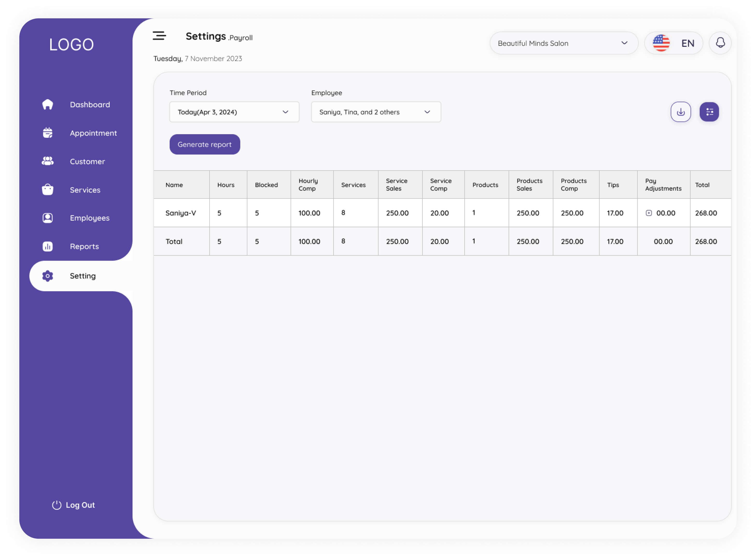Open Customer menu item
This screenshot has width=756, height=559.
pyautogui.click(x=87, y=161)
